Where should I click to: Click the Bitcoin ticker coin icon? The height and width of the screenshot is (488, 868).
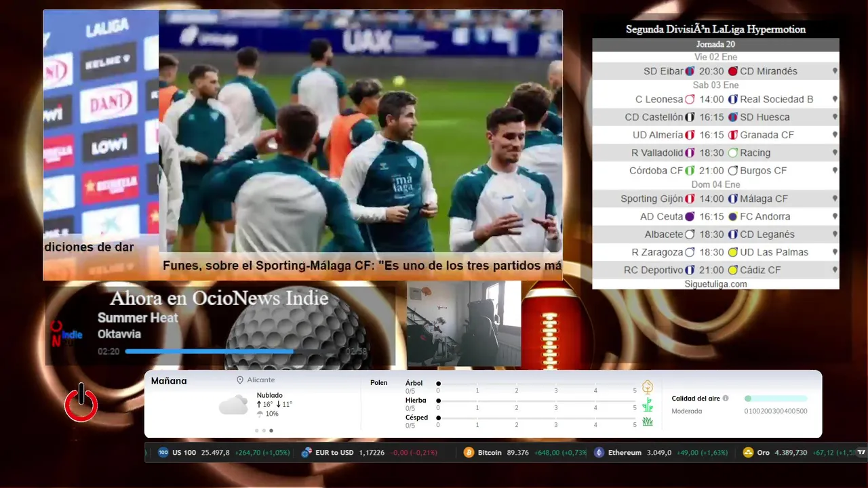pos(469,453)
